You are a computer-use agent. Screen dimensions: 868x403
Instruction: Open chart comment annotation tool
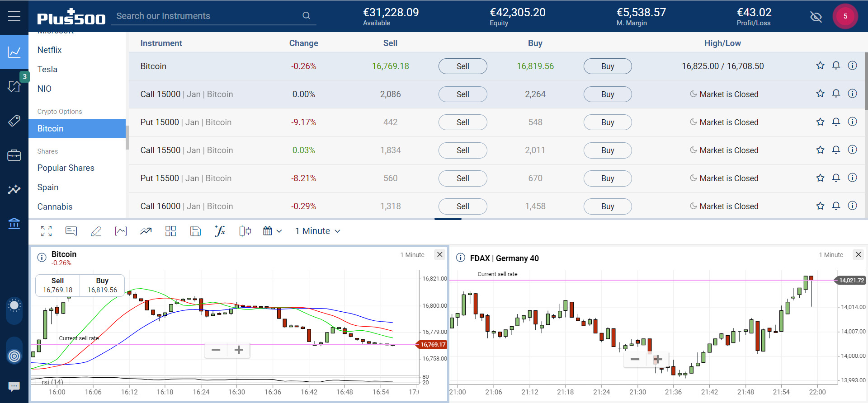(71, 231)
